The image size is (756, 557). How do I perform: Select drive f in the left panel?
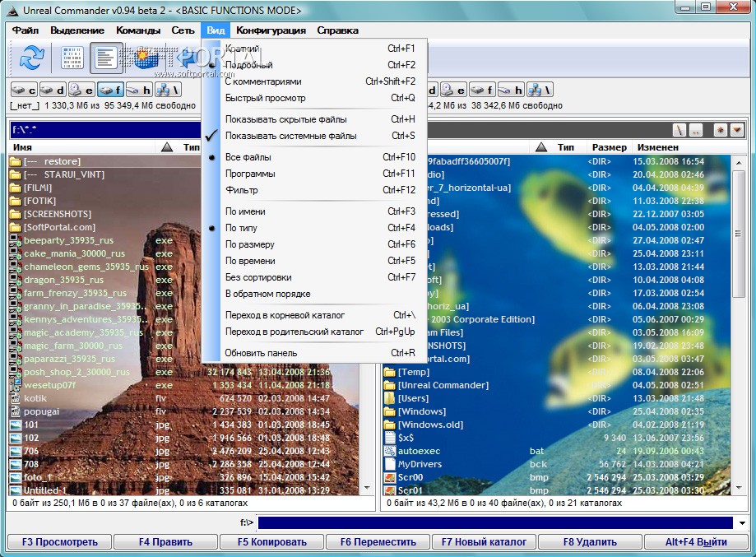[x=110, y=90]
